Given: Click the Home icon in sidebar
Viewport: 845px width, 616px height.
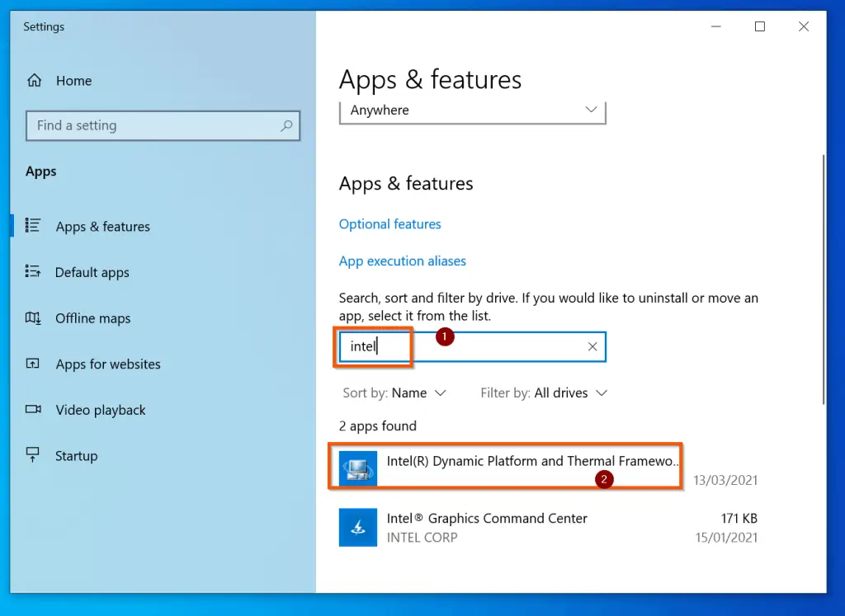Looking at the screenshot, I should click(34, 81).
